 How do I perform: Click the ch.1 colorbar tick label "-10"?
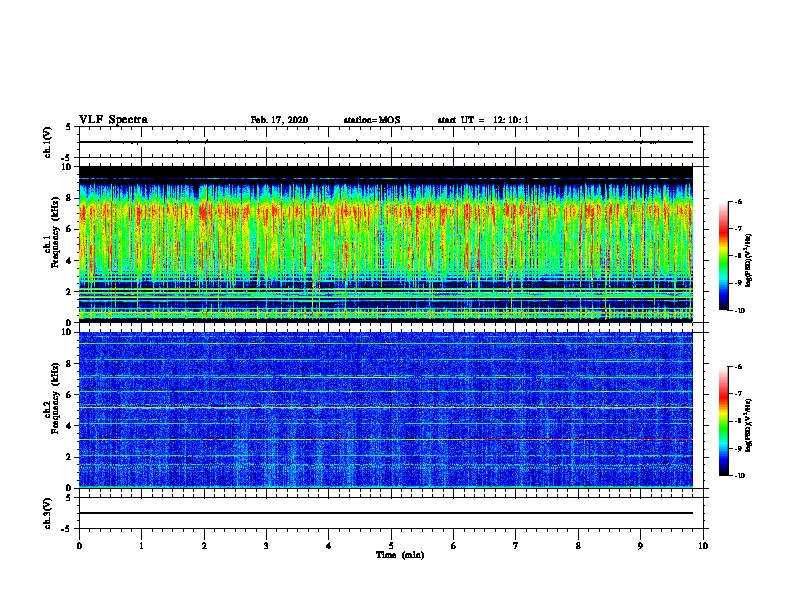point(740,311)
